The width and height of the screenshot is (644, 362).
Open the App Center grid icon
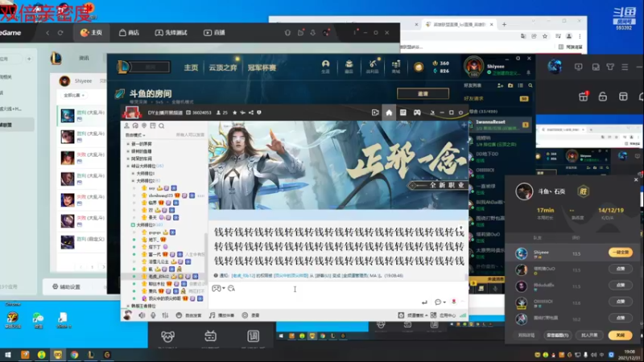[x=433, y=315]
